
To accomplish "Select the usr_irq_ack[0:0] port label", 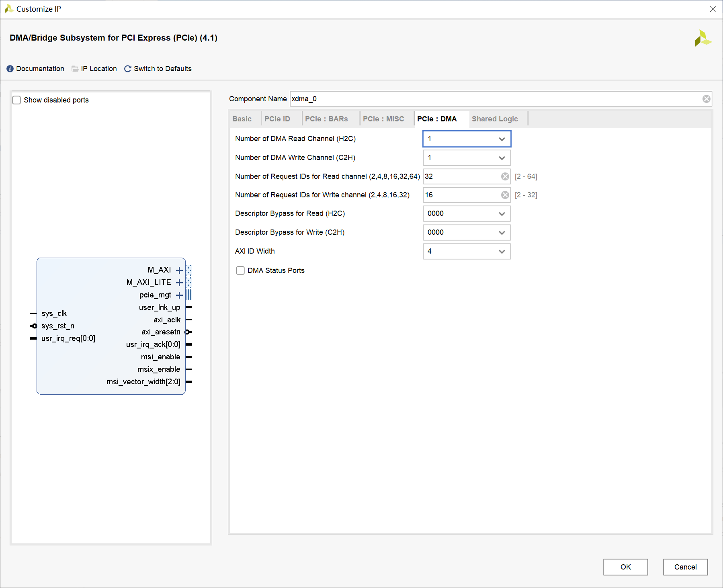I will pyautogui.click(x=153, y=344).
